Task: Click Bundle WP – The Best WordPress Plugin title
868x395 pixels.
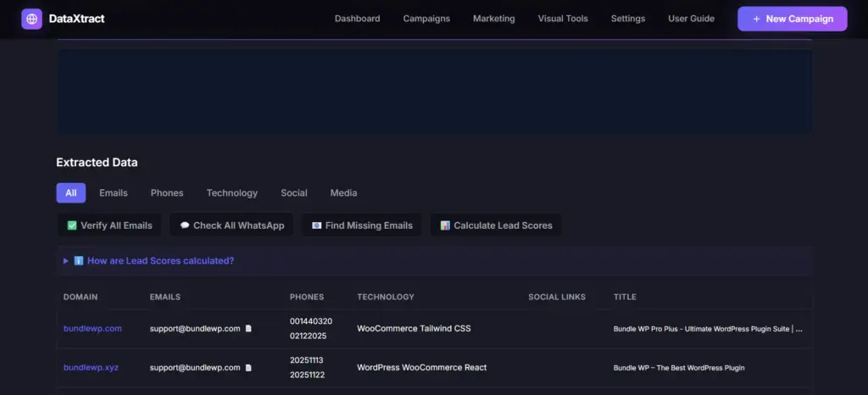Action: pyautogui.click(x=679, y=368)
